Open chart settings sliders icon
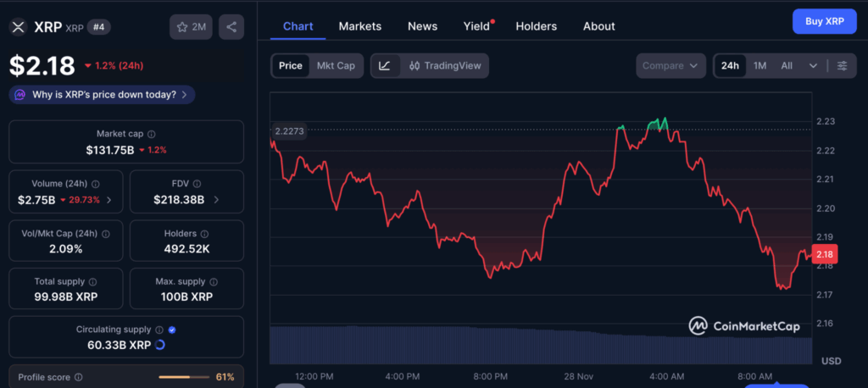Screen dimensions: 868x388 (842, 66)
